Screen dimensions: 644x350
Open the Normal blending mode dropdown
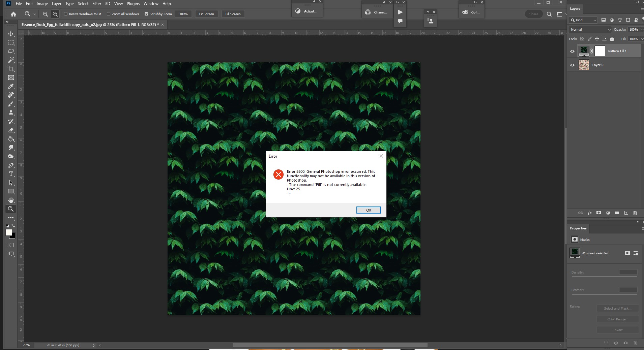pos(589,30)
